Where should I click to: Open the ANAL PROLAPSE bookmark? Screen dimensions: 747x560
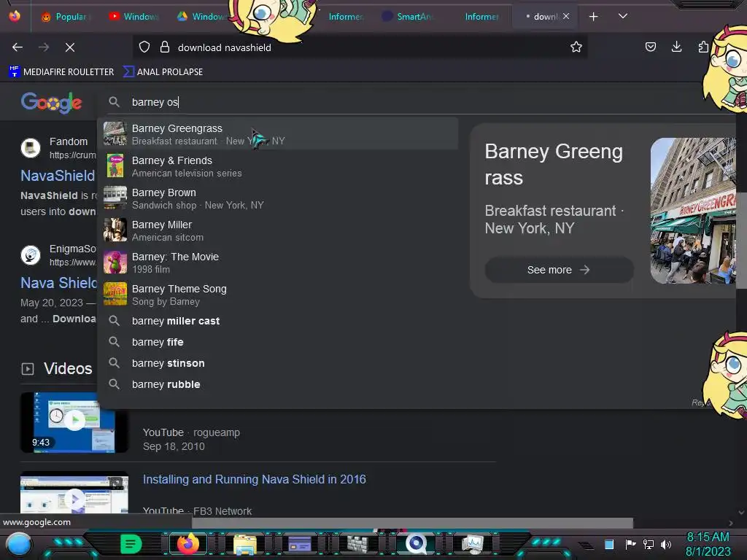coord(163,72)
